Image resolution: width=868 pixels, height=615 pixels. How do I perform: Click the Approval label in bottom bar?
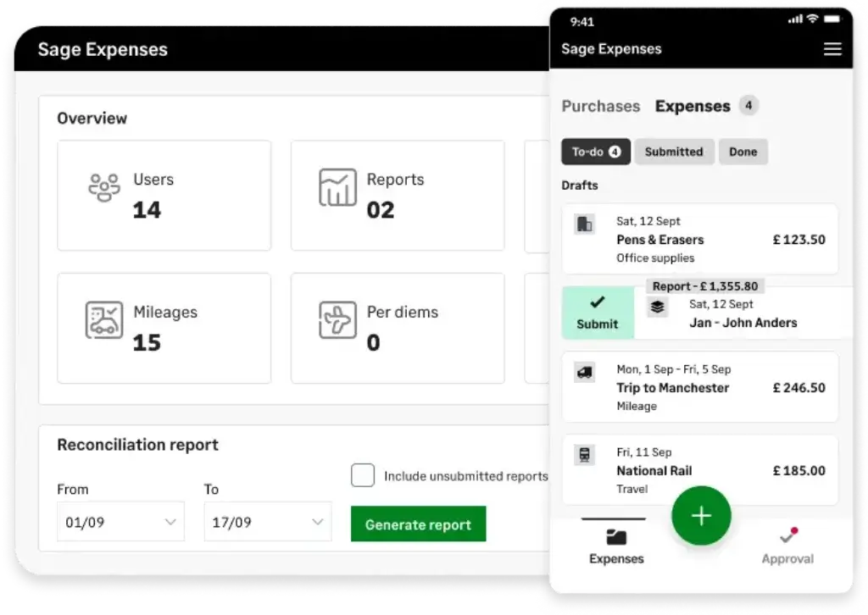[787, 558]
